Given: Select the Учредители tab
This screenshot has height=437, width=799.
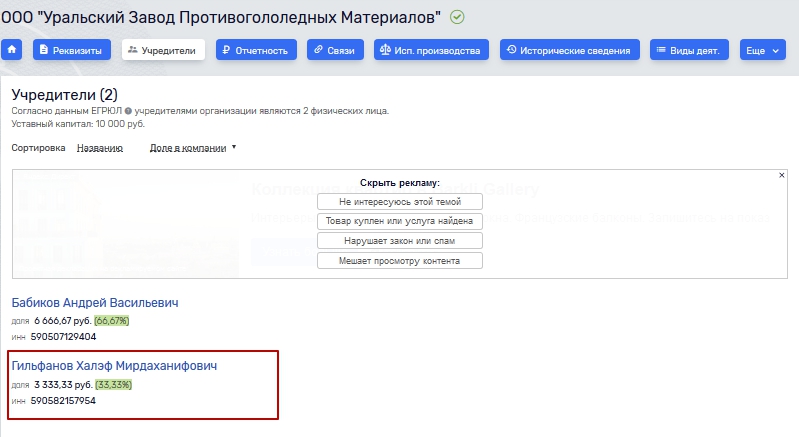Looking at the screenshot, I should pos(163,50).
